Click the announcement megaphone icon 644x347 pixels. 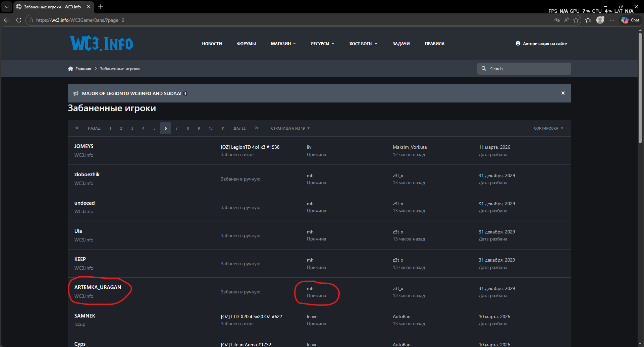pyautogui.click(x=76, y=93)
